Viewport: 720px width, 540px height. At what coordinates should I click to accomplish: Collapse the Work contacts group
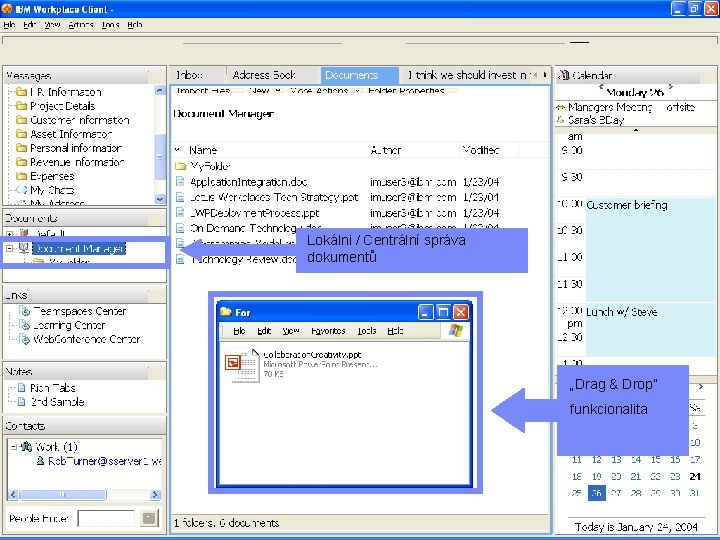click(14, 446)
